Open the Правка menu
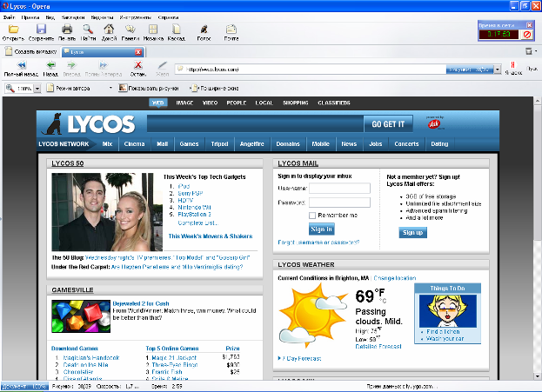Image resolution: width=542 pixels, height=392 pixels. 30,17
